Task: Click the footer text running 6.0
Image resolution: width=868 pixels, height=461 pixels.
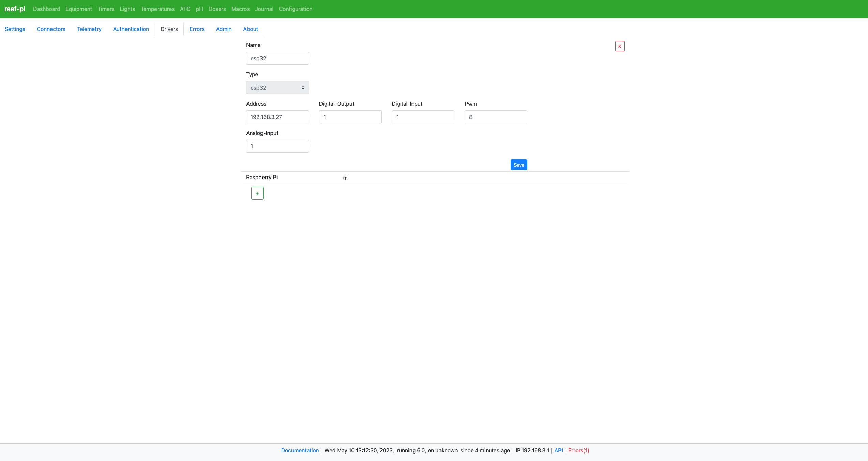Action: coord(411,450)
